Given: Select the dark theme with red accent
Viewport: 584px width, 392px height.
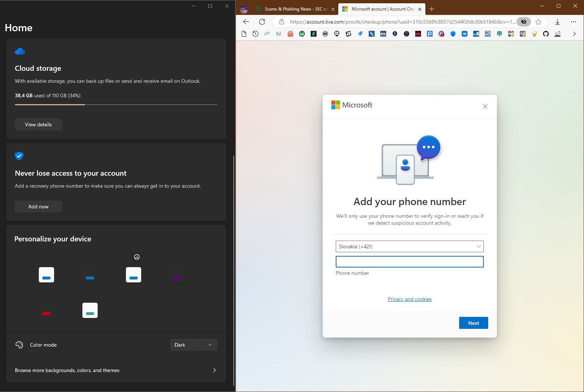Looking at the screenshot, I should point(46,310).
